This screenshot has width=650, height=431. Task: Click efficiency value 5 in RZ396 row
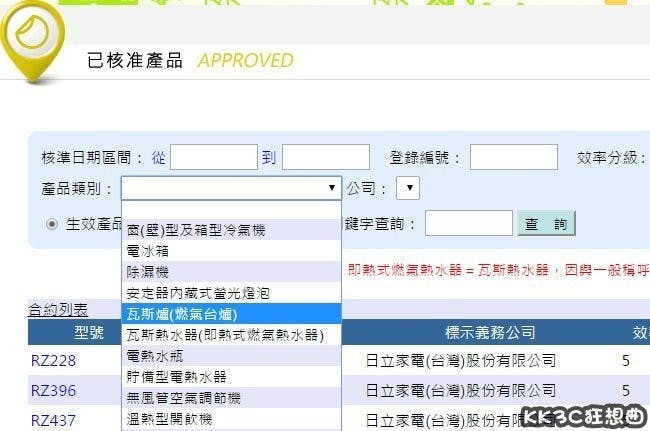coord(626,390)
